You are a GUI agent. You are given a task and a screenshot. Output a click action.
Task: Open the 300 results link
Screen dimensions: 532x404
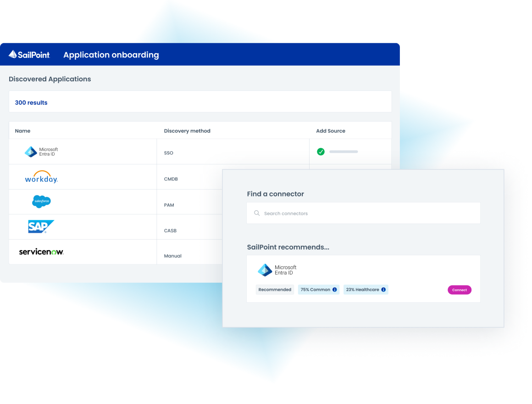pos(31,102)
